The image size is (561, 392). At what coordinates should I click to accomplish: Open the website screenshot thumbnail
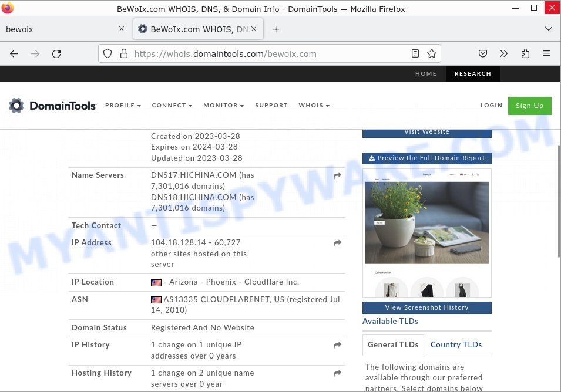point(427,233)
